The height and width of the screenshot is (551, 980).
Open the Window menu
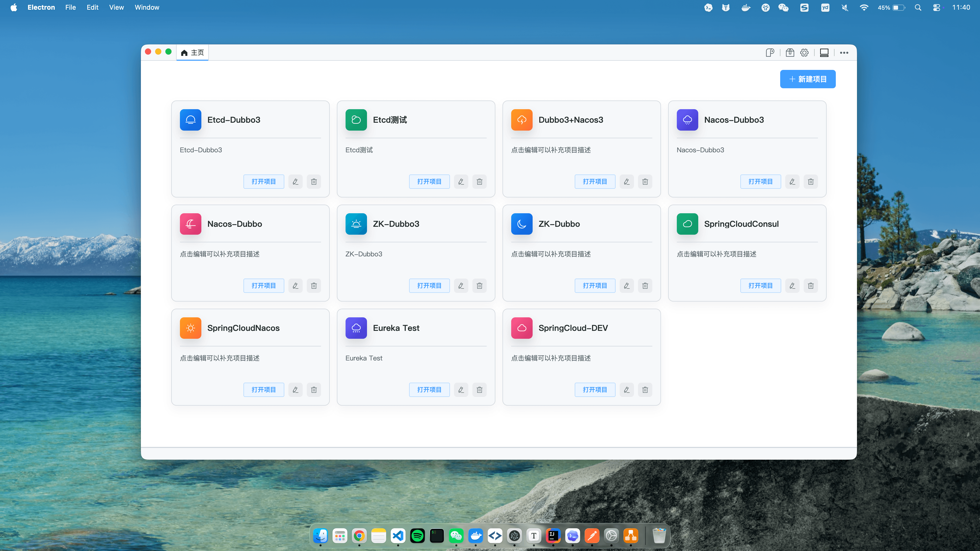click(x=147, y=7)
